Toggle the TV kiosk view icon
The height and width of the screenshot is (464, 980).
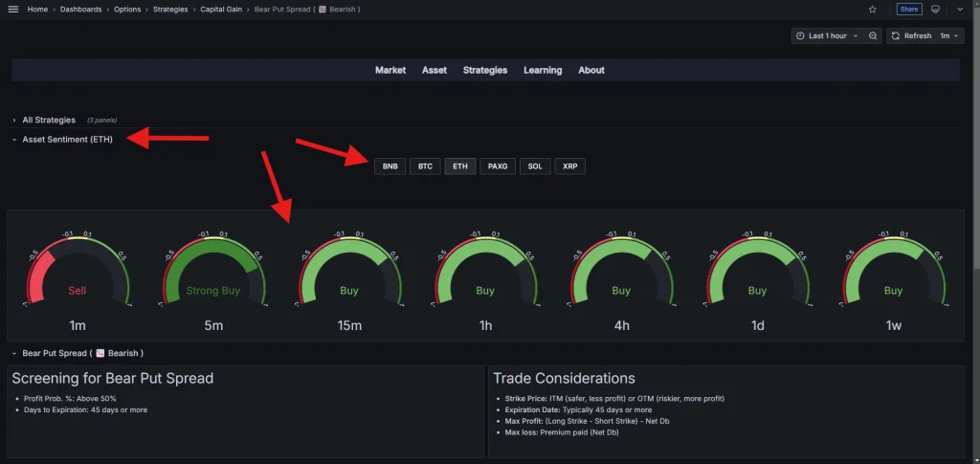click(x=936, y=10)
